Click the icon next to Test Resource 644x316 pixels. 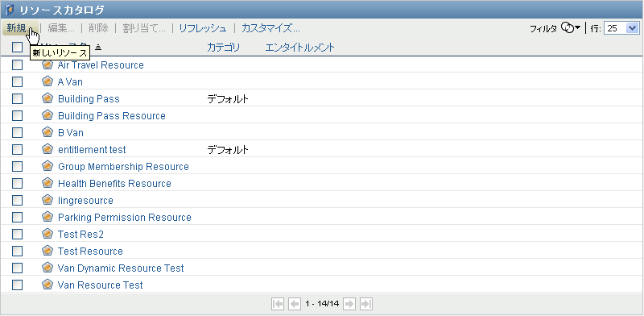[47, 251]
